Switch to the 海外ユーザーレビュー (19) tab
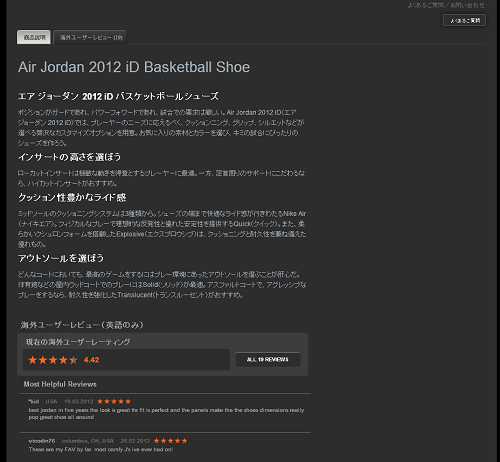Screen dimensions: 500x462 (x=91, y=37)
